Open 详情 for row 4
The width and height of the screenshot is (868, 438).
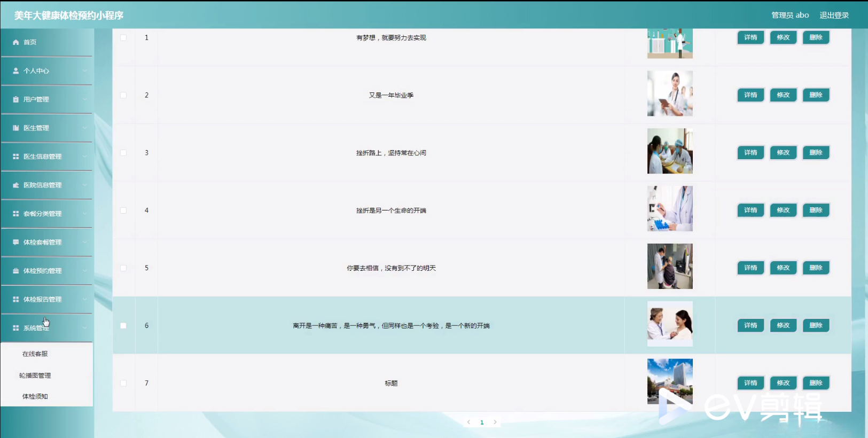click(x=750, y=210)
